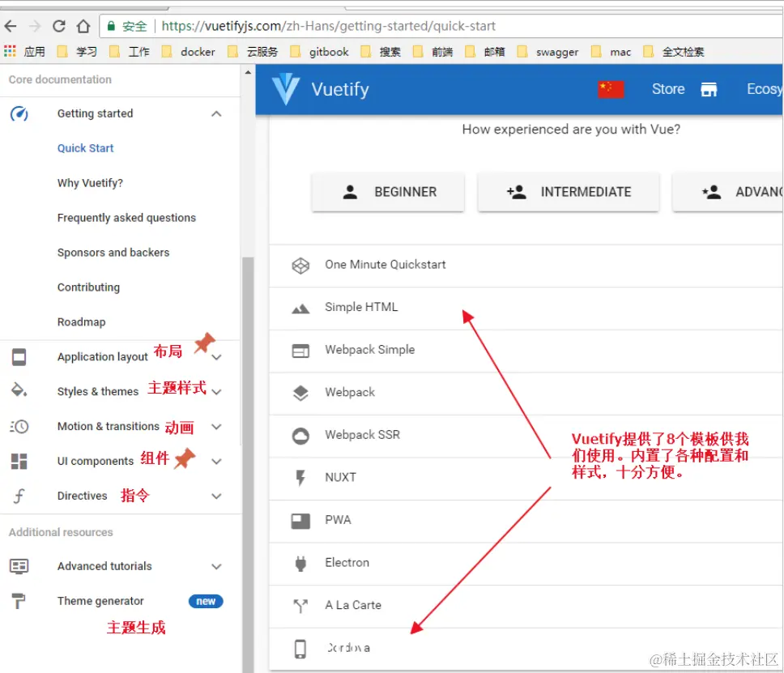Image resolution: width=784 pixels, height=673 pixels.
Task: Select the Webpack Simple template
Action: pyautogui.click(x=526, y=351)
